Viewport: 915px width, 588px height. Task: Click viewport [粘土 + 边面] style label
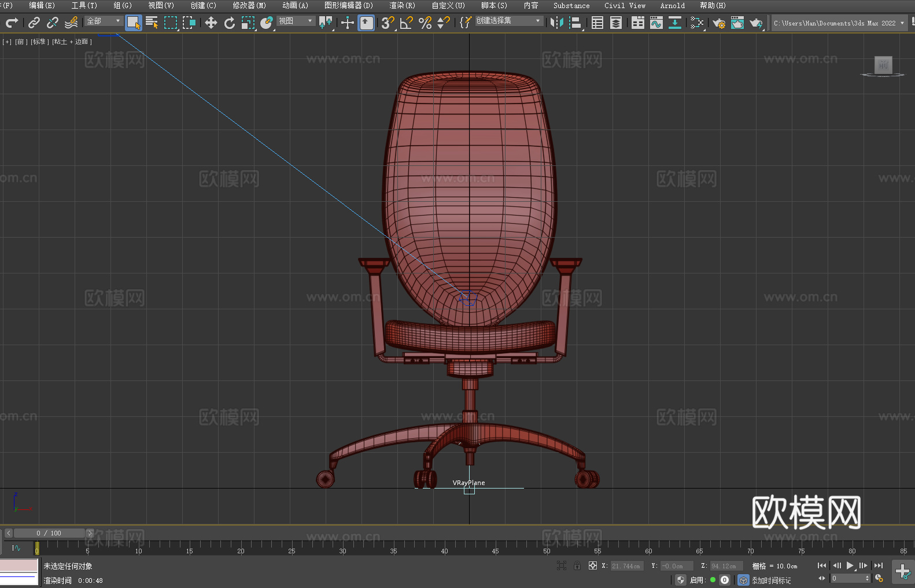click(72, 42)
